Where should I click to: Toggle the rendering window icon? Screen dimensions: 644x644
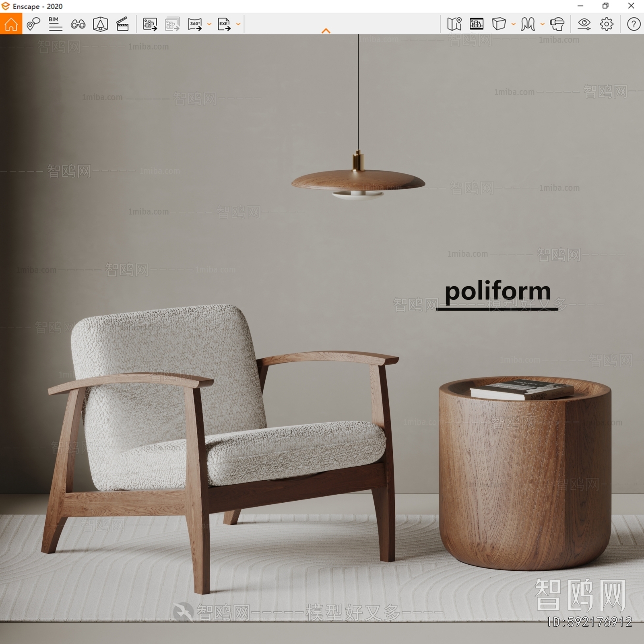477,24
